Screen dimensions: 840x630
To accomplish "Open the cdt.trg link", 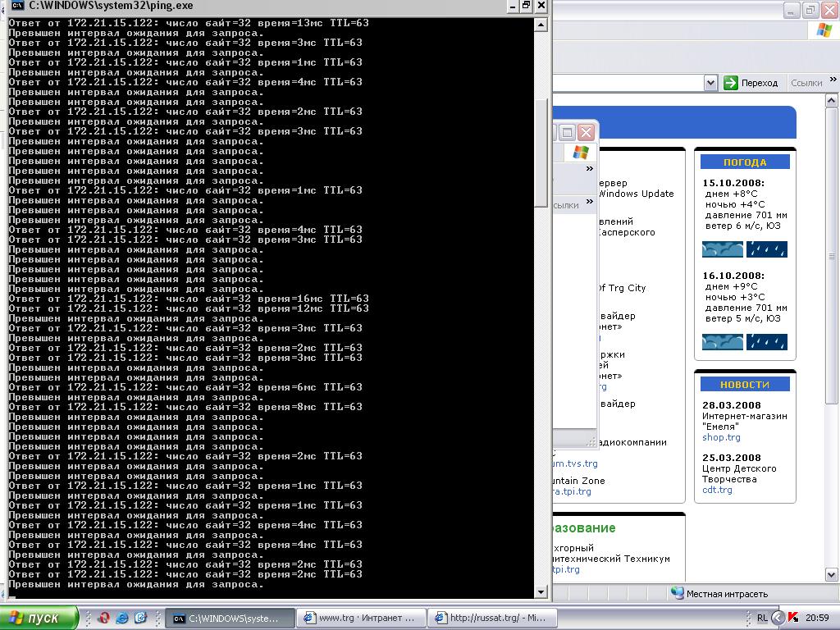I will [717, 491].
